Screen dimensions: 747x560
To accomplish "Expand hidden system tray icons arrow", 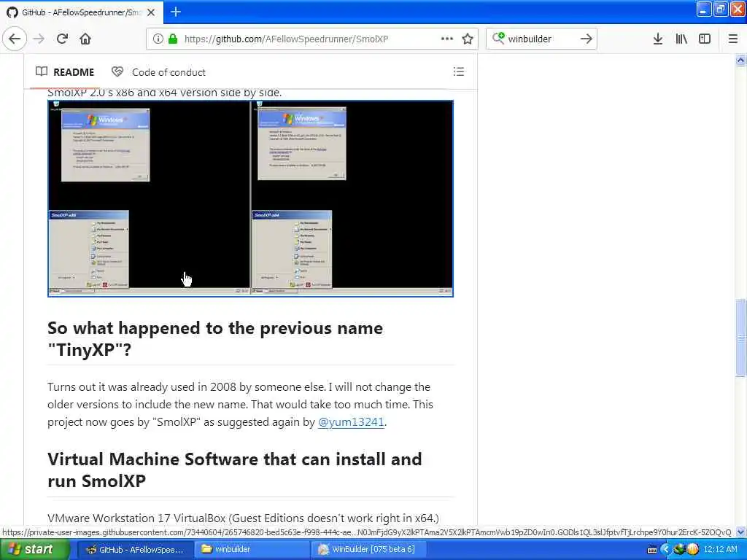I will point(665,550).
